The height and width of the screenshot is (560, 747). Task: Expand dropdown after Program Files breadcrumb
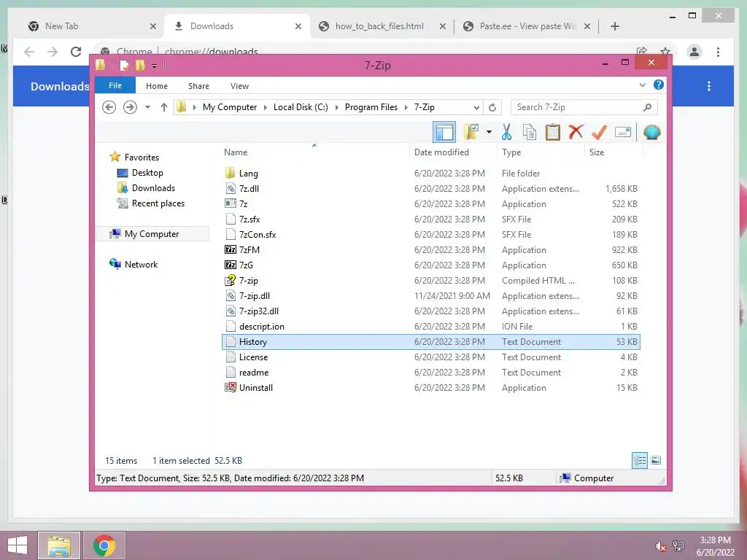point(406,107)
